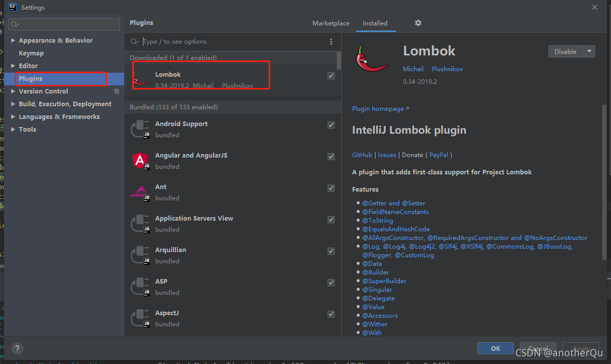Click the AspectJ plugin icon
The height and width of the screenshot is (364, 611).
(140, 318)
